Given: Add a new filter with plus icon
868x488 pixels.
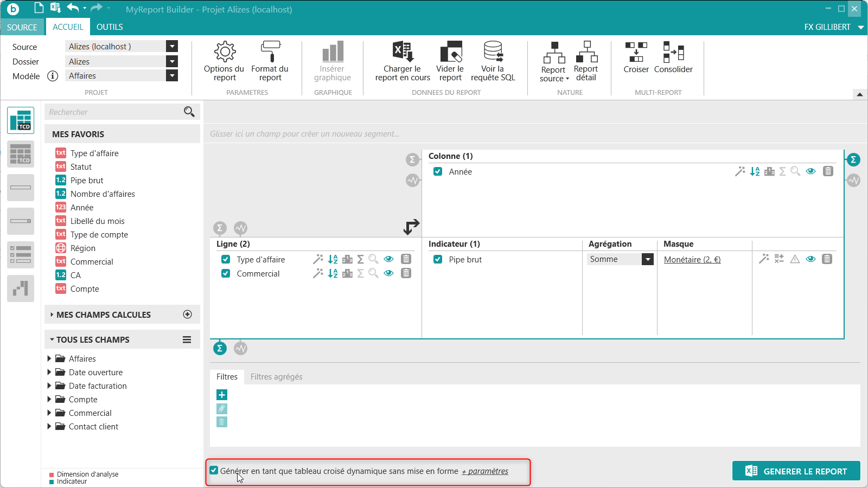Looking at the screenshot, I should [222, 395].
